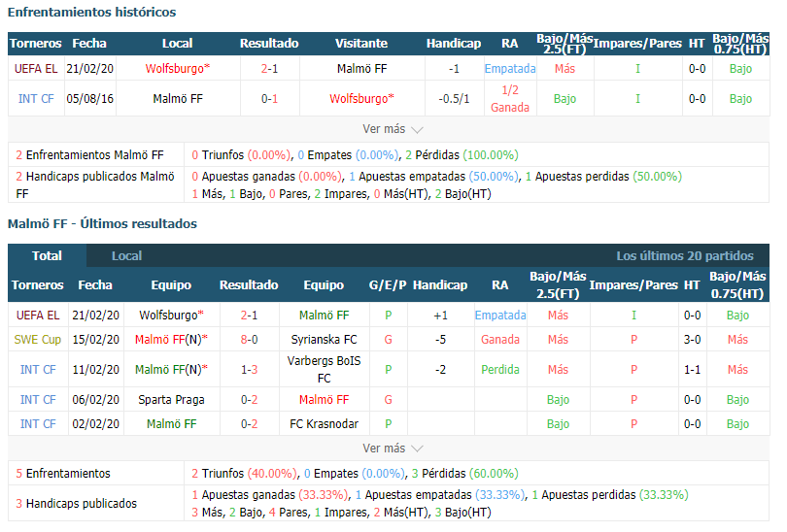
Task: Open Malmö FF(N) in 15/02/20 row
Action: (171, 340)
